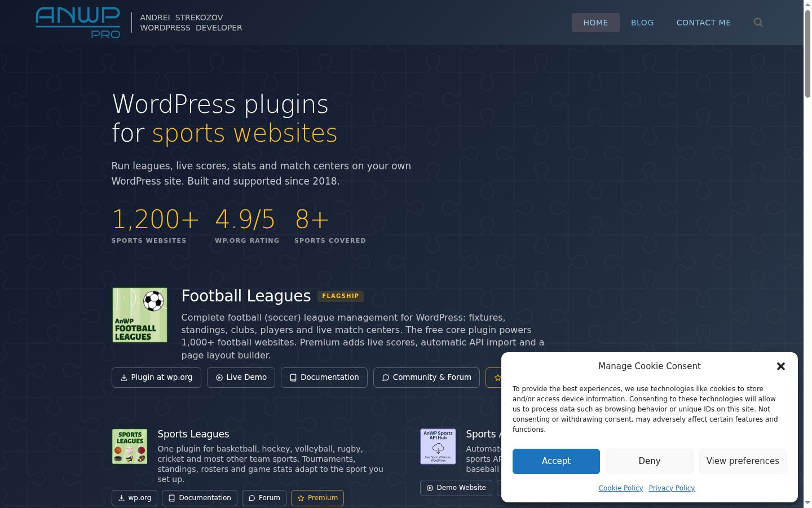The width and height of the screenshot is (812, 508).
Task: Close the cookie consent dialog
Action: point(781,366)
